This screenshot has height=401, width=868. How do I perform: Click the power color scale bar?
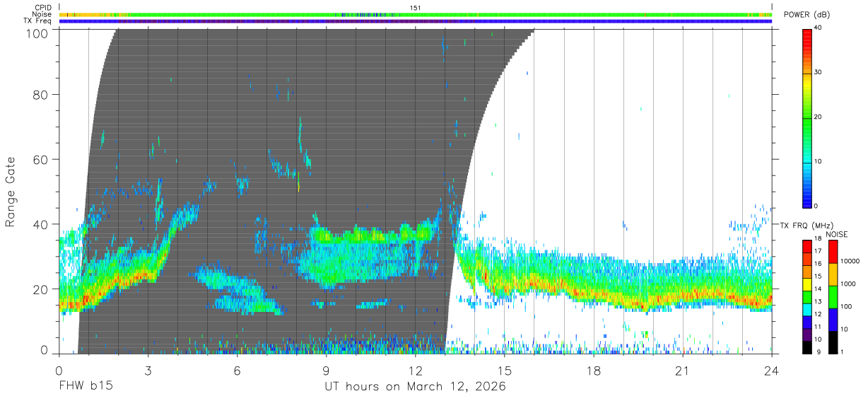click(x=807, y=117)
